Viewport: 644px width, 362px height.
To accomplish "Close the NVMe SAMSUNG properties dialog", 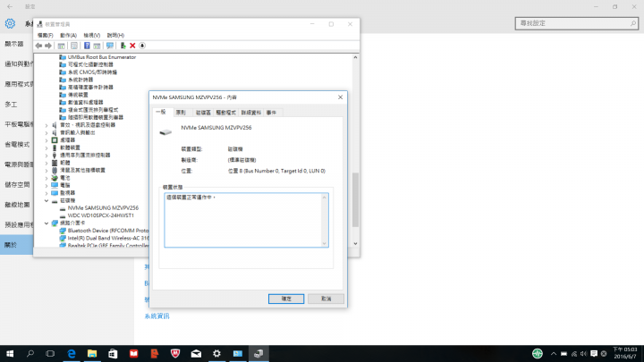I will (340, 97).
